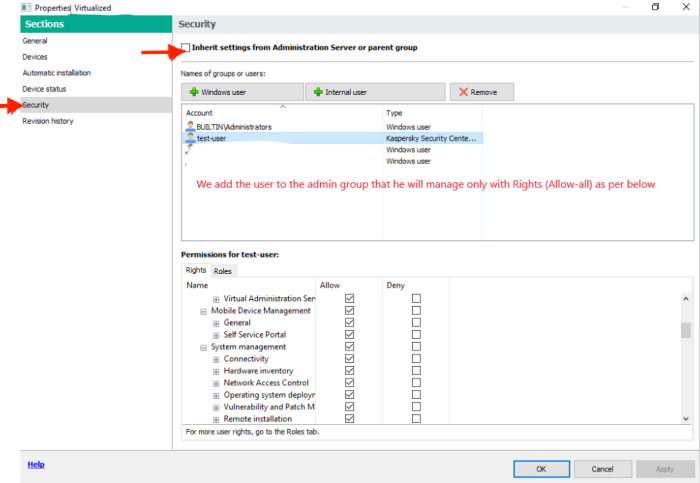Open the Help link

click(36, 465)
